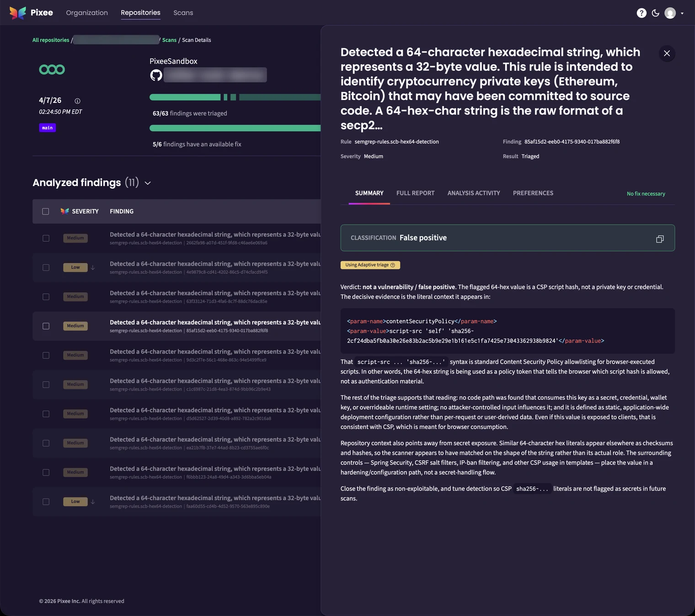Click the available fix progress bar
Screen dimensions: 695x616
click(235, 128)
